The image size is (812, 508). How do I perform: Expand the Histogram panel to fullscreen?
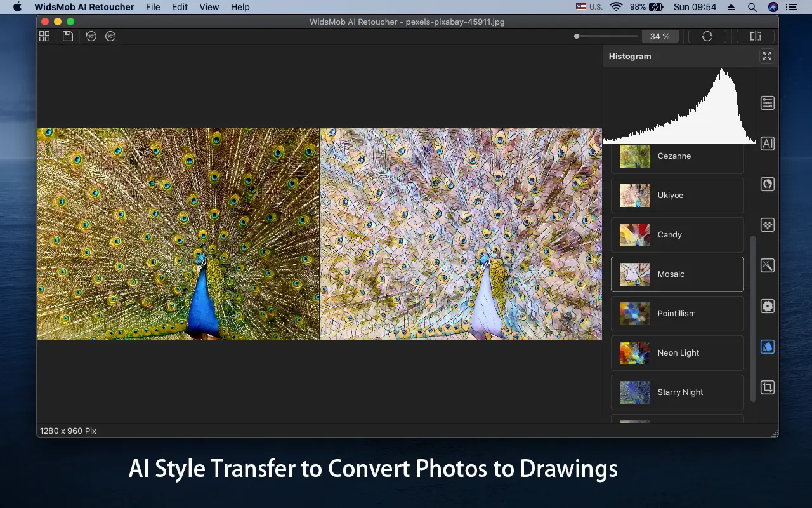pos(767,56)
